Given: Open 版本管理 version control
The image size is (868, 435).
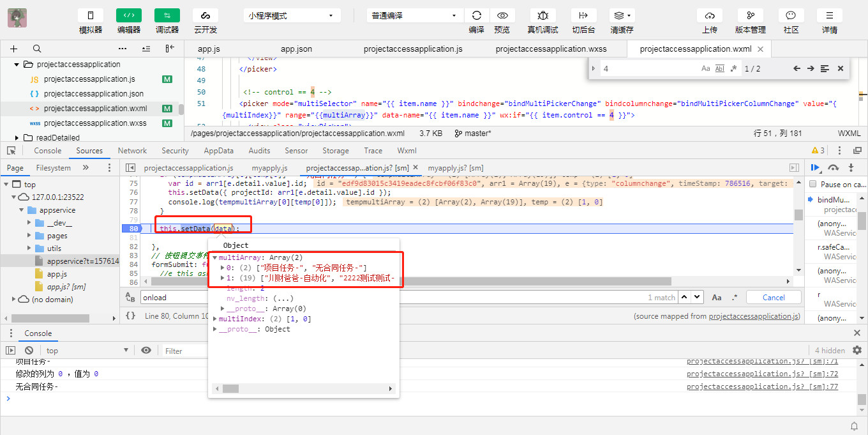Looking at the screenshot, I should click(x=750, y=15).
